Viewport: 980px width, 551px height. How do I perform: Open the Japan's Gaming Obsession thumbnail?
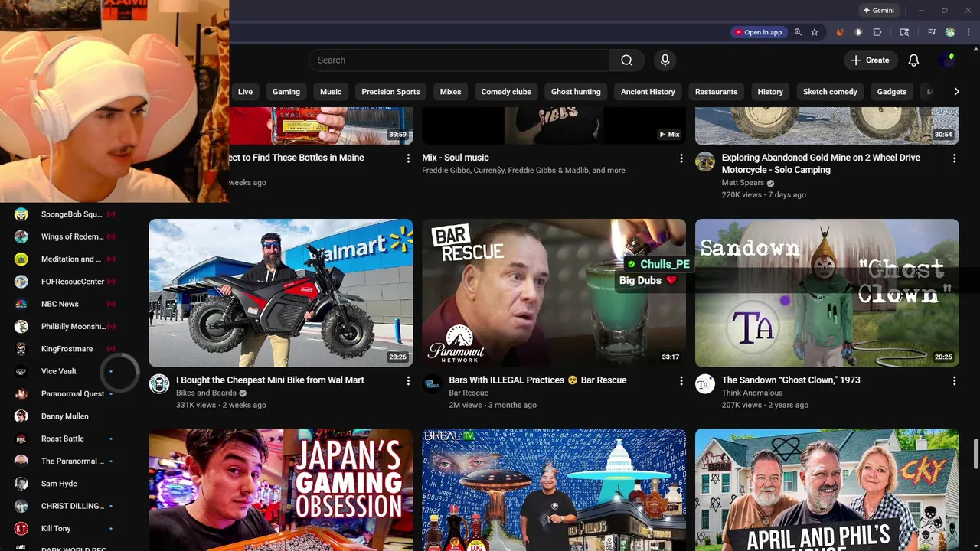click(x=281, y=490)
